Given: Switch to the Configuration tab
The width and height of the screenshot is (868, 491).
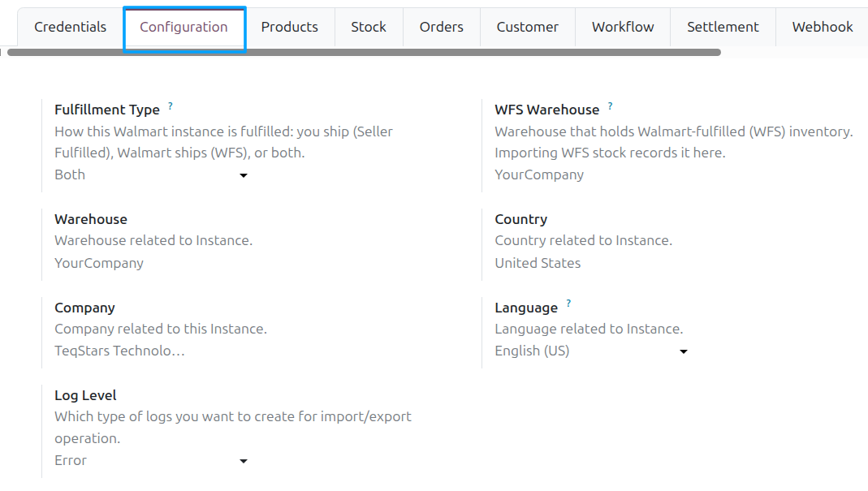Looking at the screenshot, I should 184,27.
